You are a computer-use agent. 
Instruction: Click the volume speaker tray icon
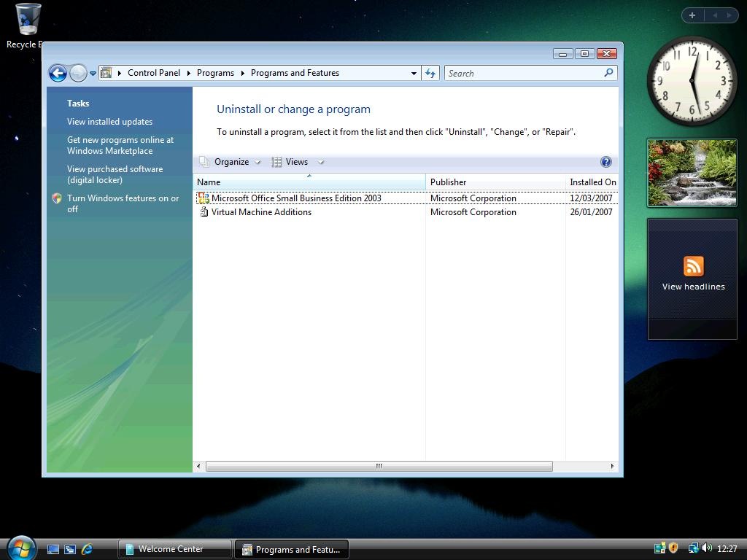(x=706, y=548)
